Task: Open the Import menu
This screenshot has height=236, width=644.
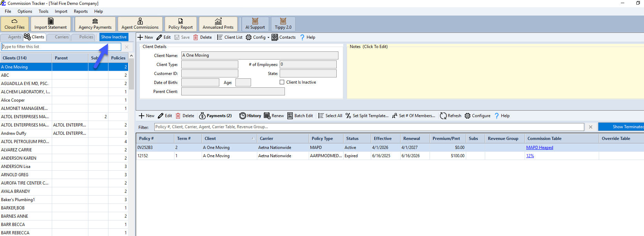Action: click(61, 11)
